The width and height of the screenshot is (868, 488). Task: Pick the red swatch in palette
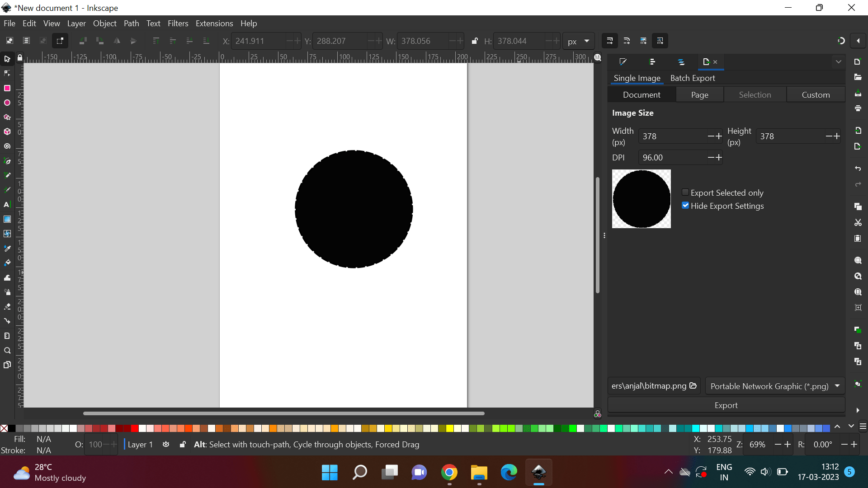[135, 428]
